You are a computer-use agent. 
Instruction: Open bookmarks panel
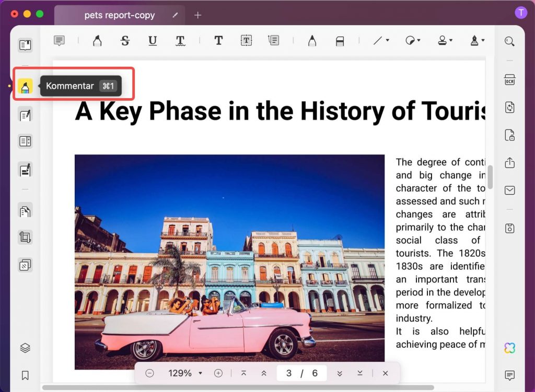[25, 375]
